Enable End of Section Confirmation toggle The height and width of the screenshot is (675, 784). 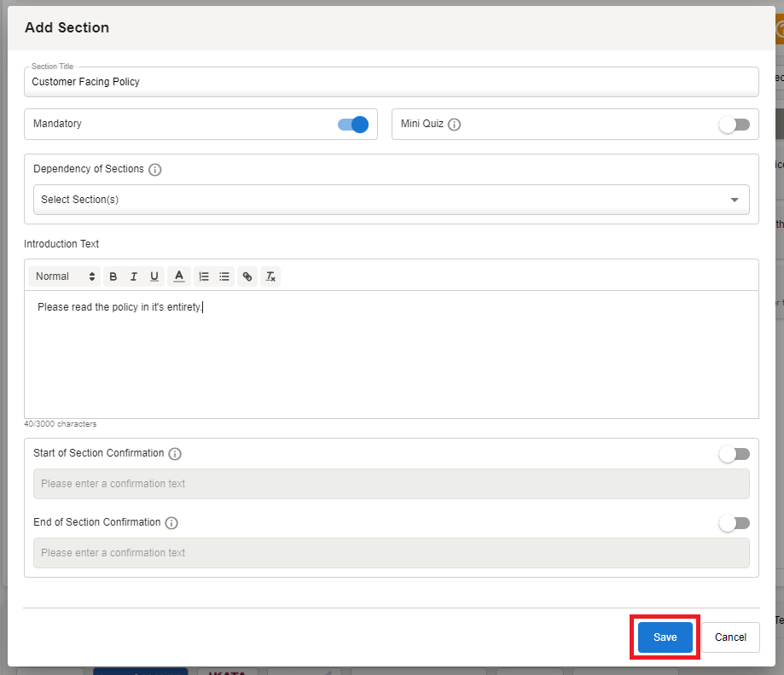coord(734,523)
